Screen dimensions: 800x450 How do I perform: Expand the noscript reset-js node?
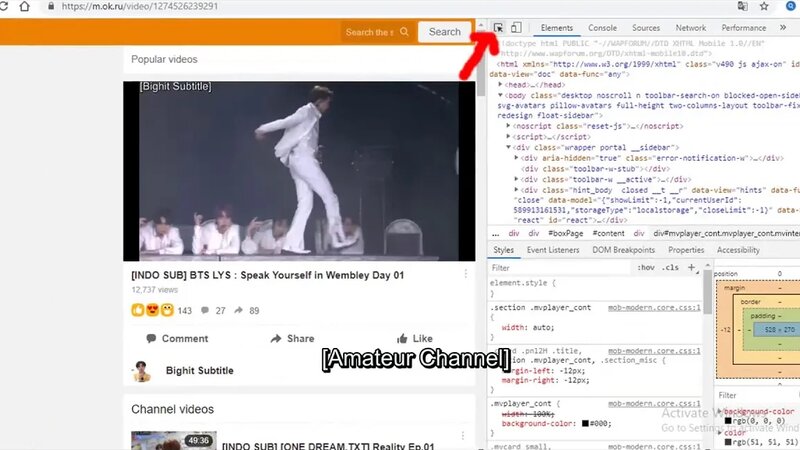(x=508, y=126)
